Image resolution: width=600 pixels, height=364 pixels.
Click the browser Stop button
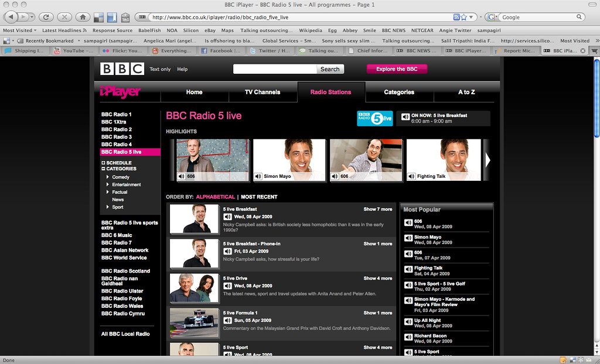(x=64, y=17)
